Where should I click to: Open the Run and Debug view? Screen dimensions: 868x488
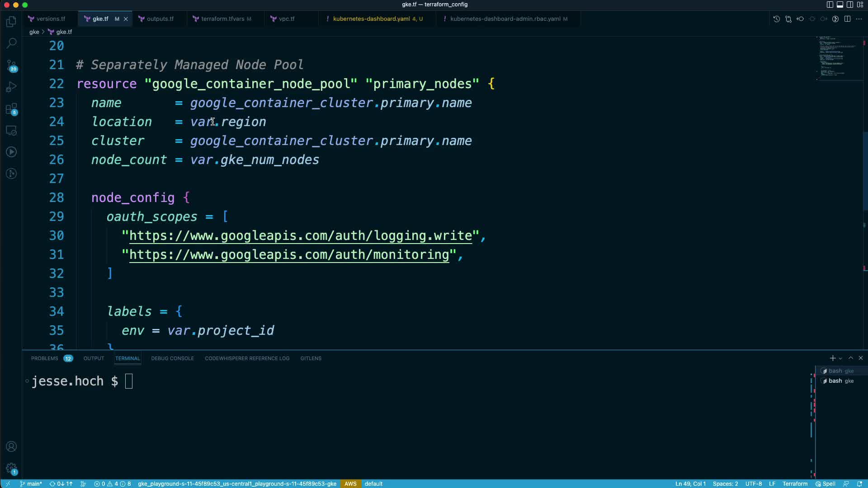click(11, 87)
